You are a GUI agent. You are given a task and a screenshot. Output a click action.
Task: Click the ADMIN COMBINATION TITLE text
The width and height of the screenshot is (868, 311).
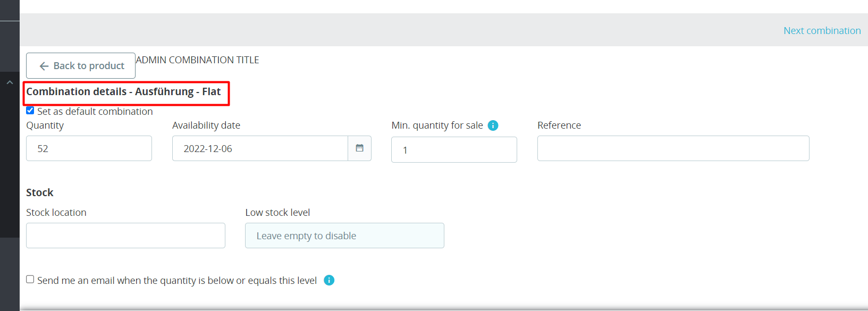click(x=197, y=60)
